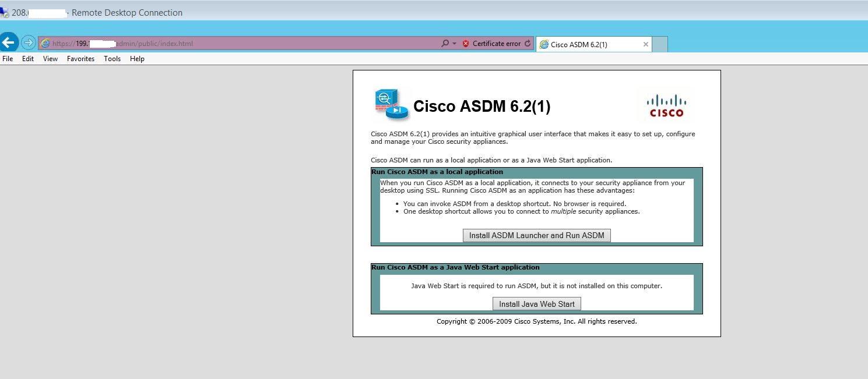Open the File menu
The width and height of the screenshot is (868, 379).
pos(8,59)
